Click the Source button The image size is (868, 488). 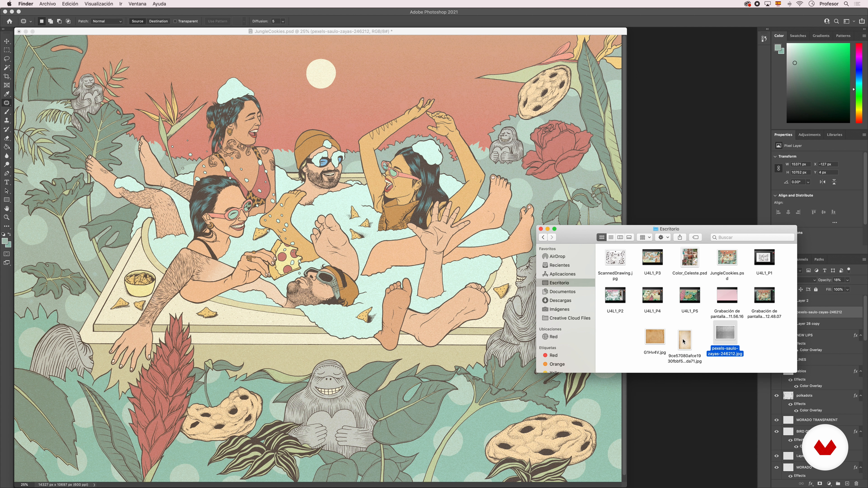coord(137,21)
